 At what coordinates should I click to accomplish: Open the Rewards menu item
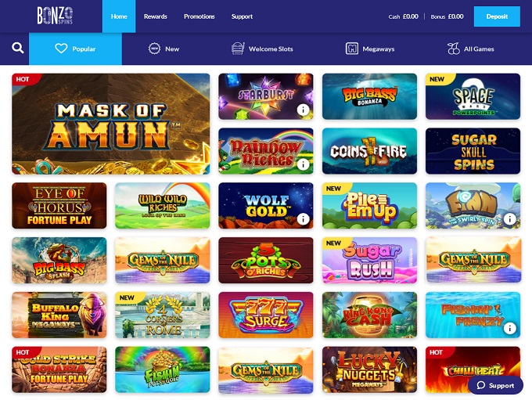tap(156, 16)
